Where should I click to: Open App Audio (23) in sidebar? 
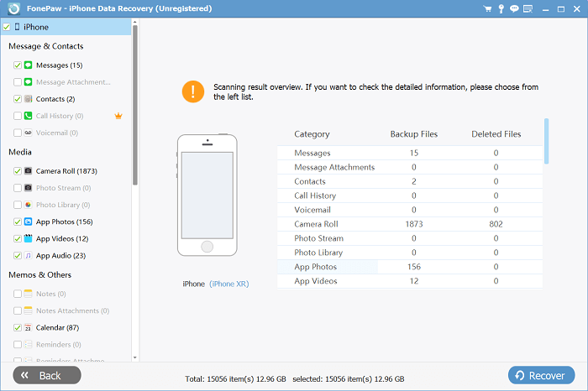pos(60,255)
